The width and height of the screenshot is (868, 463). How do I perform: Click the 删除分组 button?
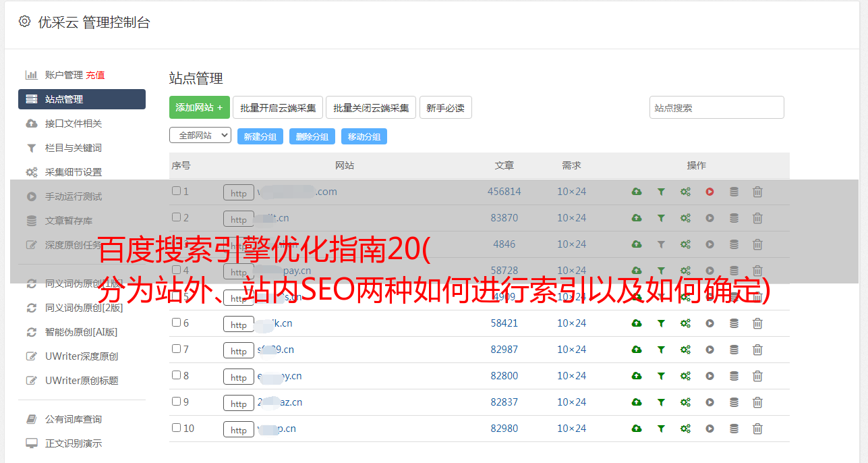click(x=312, y=136)
